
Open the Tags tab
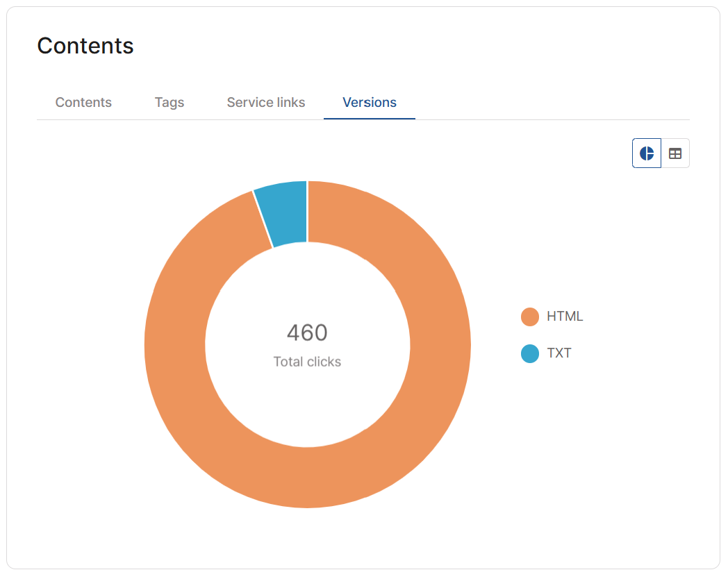[x=169, y=102]
